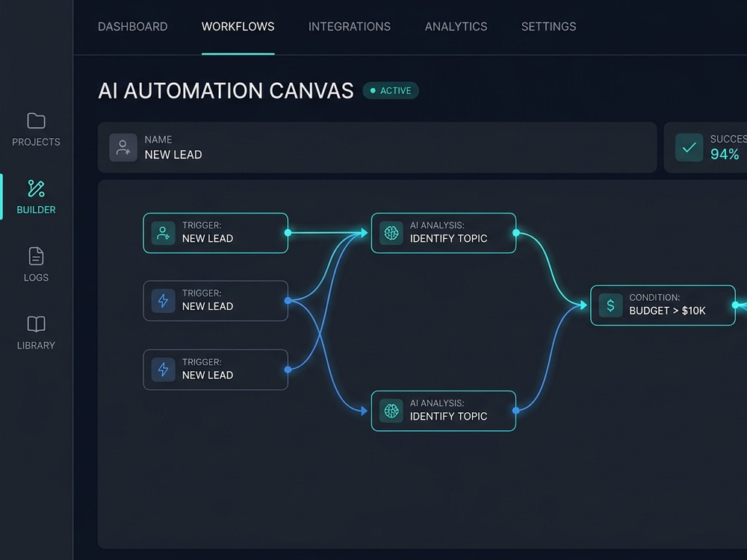
Task: Select the Workflows tab
Action: coord(238,27)
